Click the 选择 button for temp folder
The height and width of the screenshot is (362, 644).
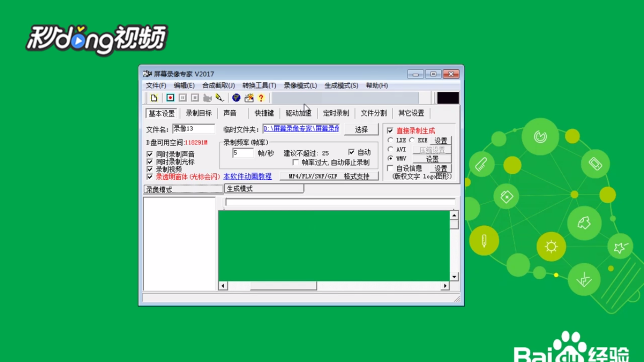(x=361, y=129)
